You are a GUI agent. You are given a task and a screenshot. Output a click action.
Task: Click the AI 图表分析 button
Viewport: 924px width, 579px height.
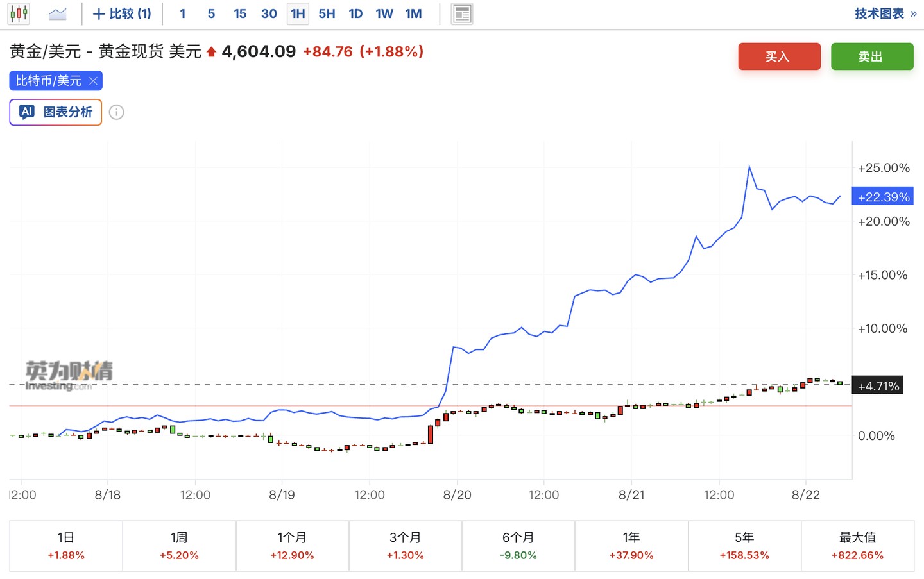pyautogui.click(x=56, y=112)
